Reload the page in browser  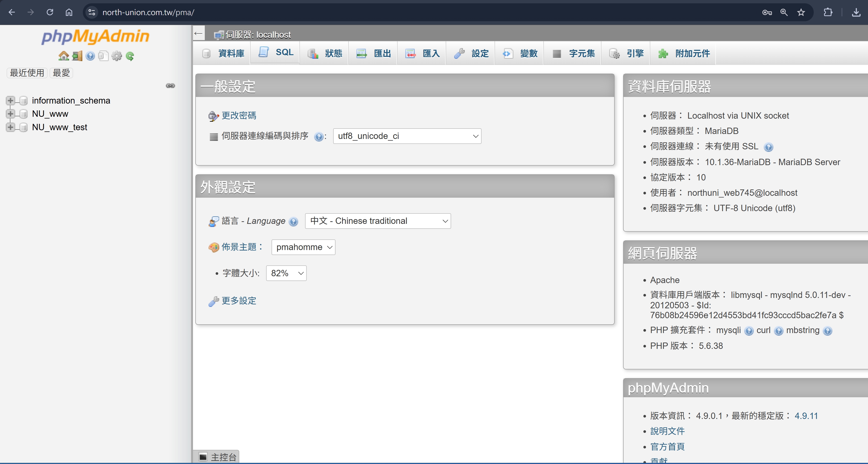pyautogui.click(x=50, y=13)
